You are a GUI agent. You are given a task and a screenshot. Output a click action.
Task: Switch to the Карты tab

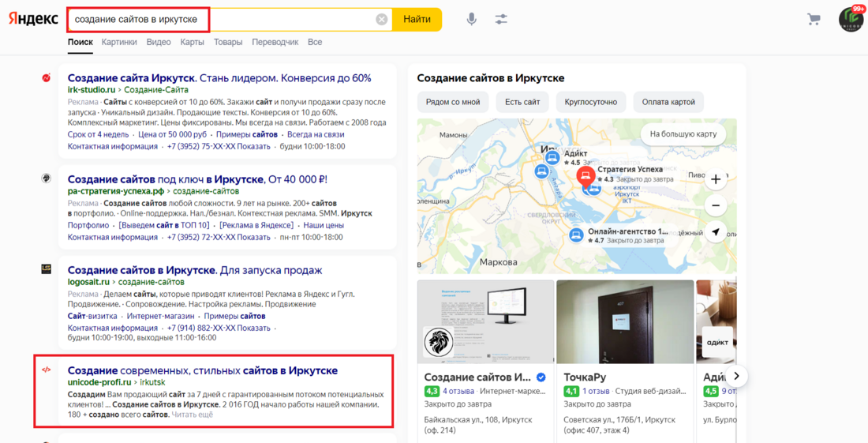click(192, 42)
